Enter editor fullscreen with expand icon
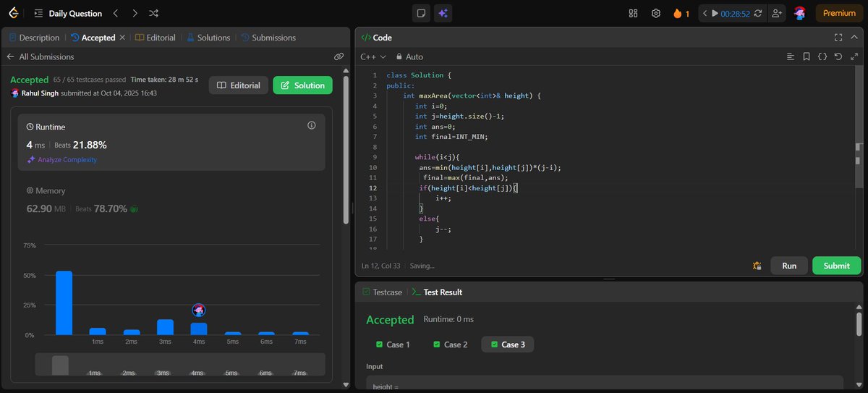This screenshot has height=393, width=868. [854, 56]
